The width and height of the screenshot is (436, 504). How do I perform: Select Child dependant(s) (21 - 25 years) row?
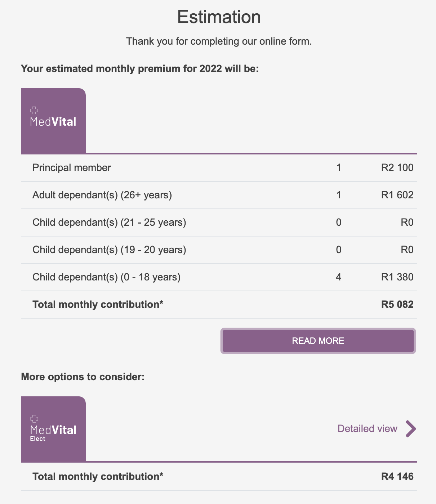219,222
